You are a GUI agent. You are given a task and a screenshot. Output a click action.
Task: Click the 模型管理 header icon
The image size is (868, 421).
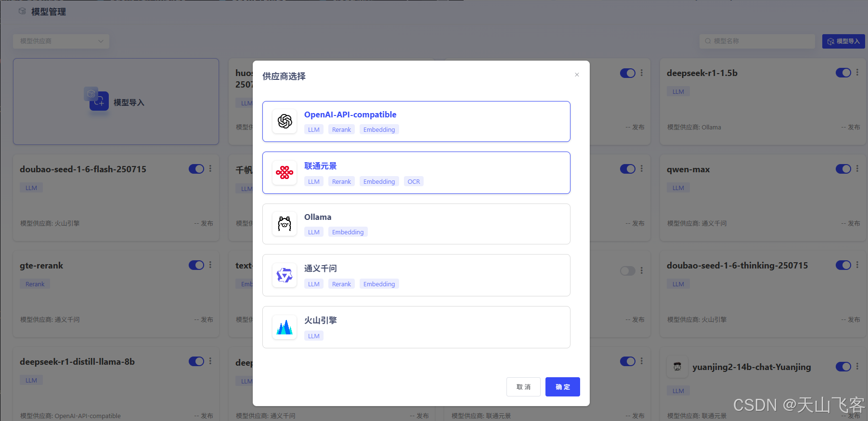tap(22, 11)
